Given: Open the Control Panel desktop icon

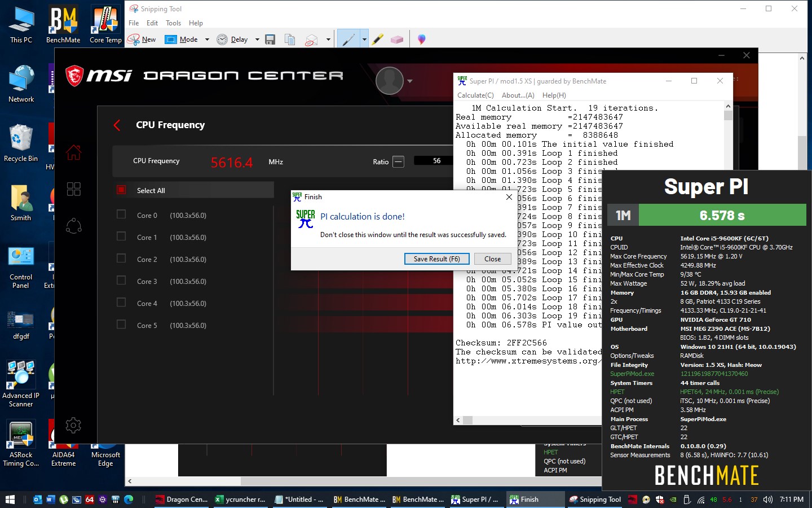Looking at the screenshot, I should coord(21,268).
